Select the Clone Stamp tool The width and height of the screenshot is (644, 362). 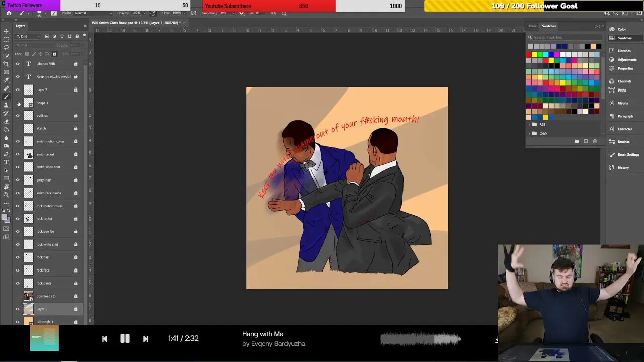pos(6,105)
